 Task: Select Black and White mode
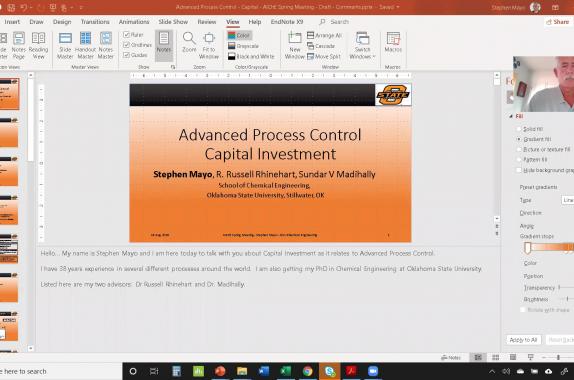point(251,56)
